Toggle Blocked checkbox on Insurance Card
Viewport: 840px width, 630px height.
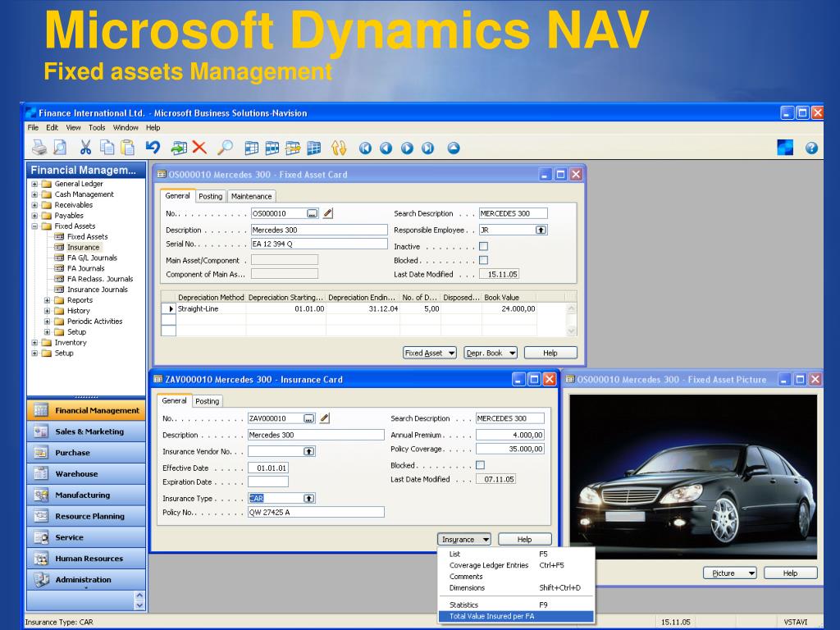481,465
